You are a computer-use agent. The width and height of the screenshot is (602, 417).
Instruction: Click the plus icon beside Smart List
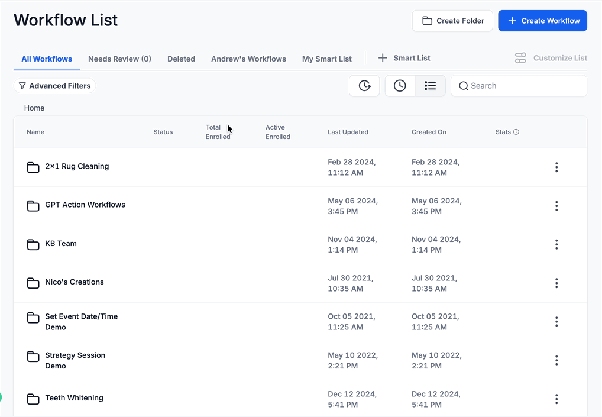pyautogui.click(x=382, y=58)
